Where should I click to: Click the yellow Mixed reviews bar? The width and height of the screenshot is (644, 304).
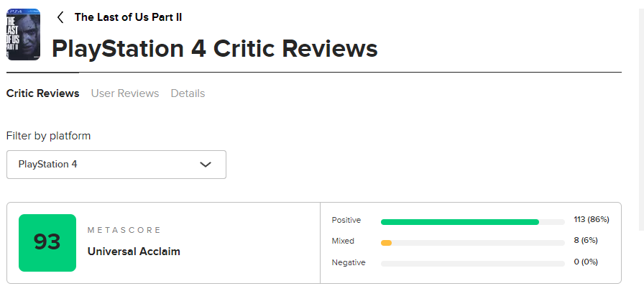[x=386, y=243]
